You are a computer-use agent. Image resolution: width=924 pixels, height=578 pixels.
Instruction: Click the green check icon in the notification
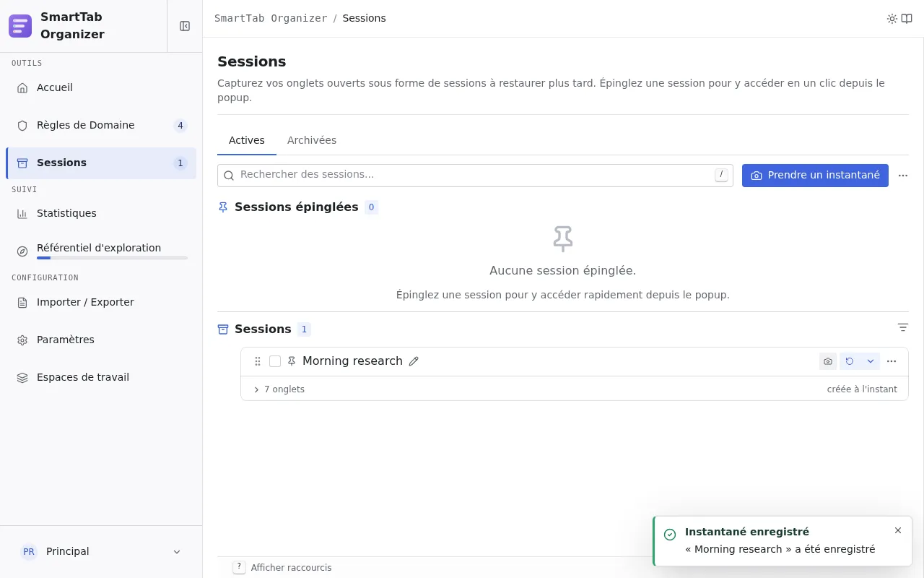(x=670, y=535)
